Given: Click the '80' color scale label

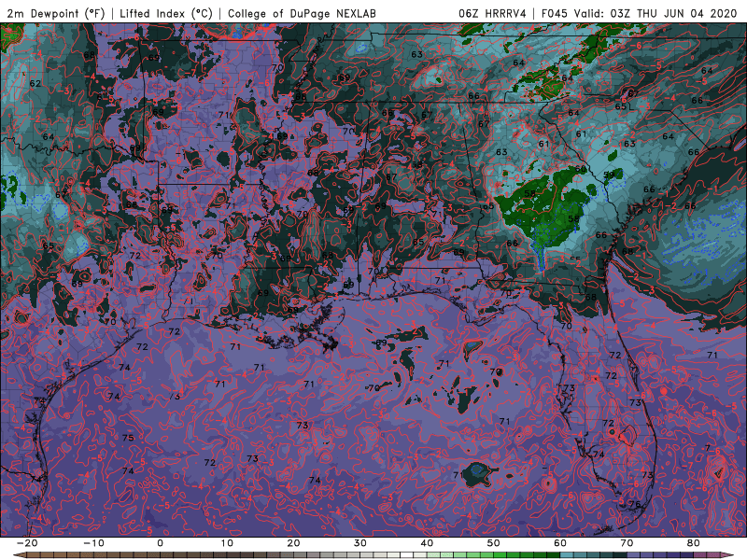Looking at the screenshot, I should point(694,543).
